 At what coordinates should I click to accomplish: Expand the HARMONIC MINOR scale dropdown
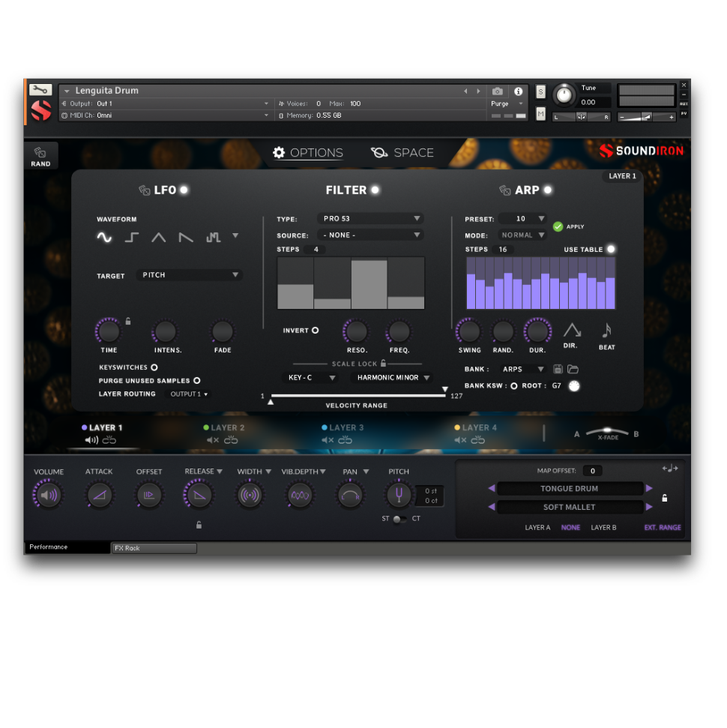pos(391,378)
